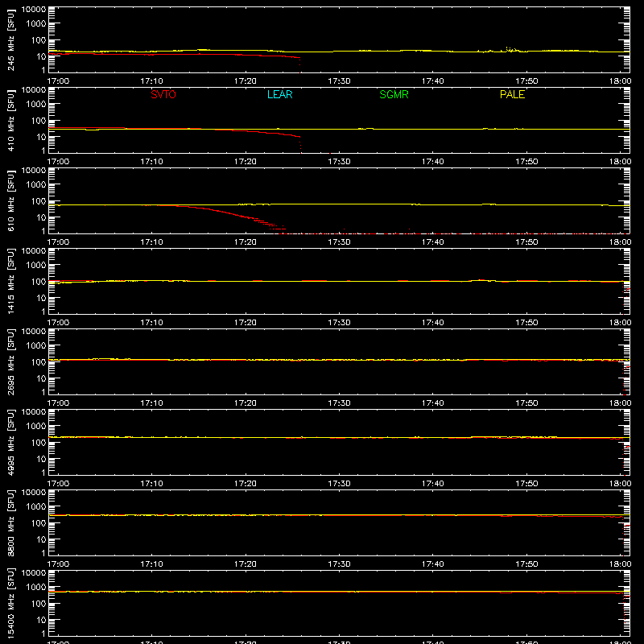Click the 1415 MHz [SFU] axis label
The image size is (644, 644).
click(10, 281)
